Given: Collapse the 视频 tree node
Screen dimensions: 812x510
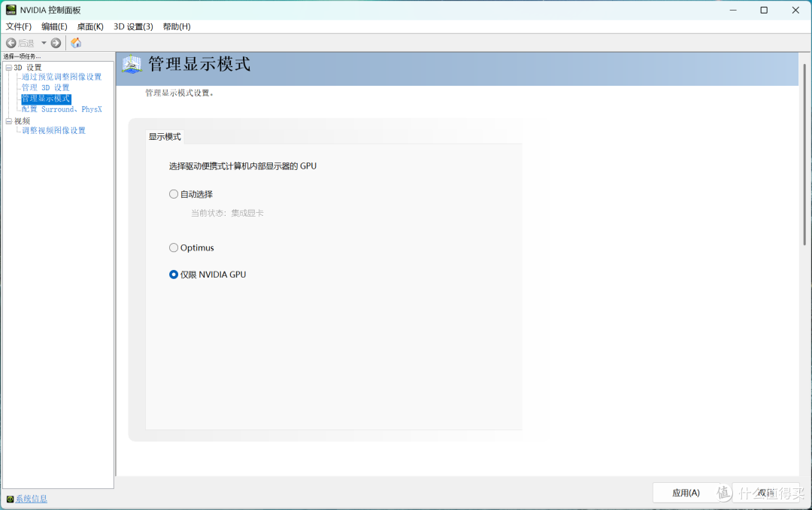Looking at the screenshot, I should (9, 121).
